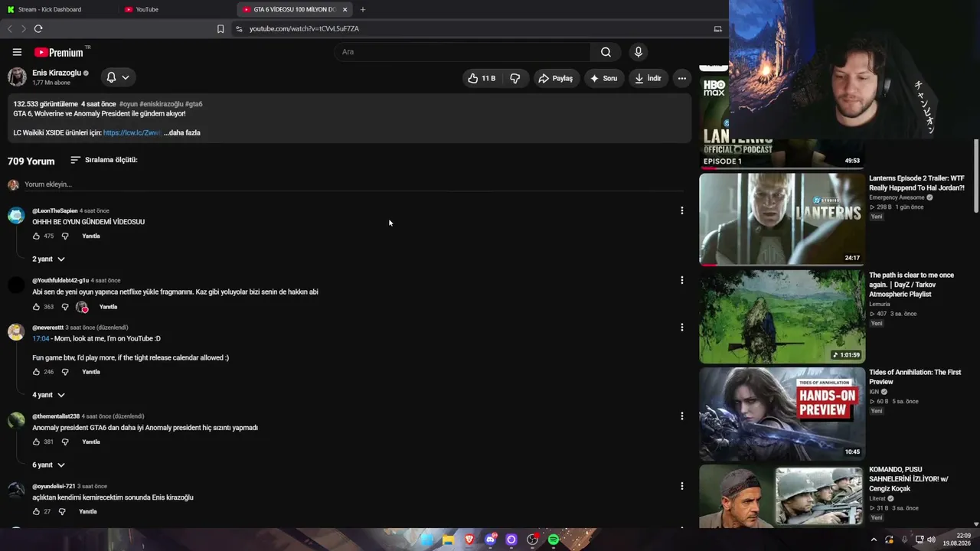Open options for neveresttt's comment

pos(681,328)
